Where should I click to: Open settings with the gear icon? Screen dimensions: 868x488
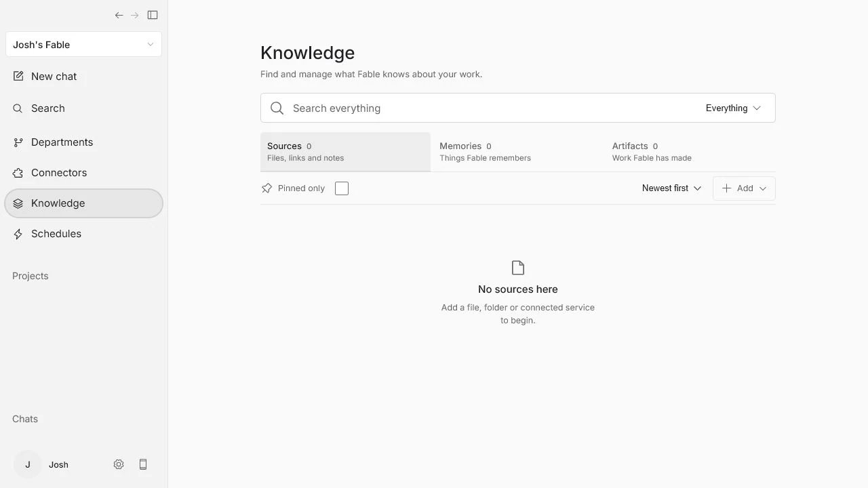119,464
